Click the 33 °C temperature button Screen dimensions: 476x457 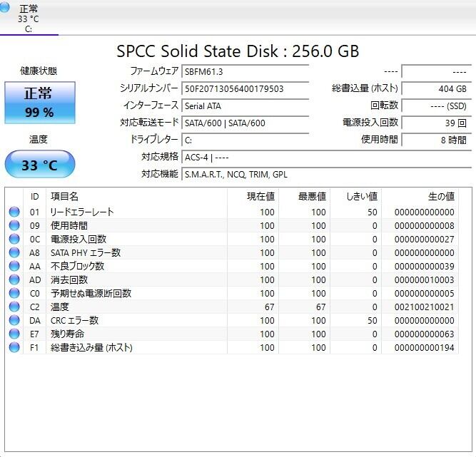(x=39, y=165)
